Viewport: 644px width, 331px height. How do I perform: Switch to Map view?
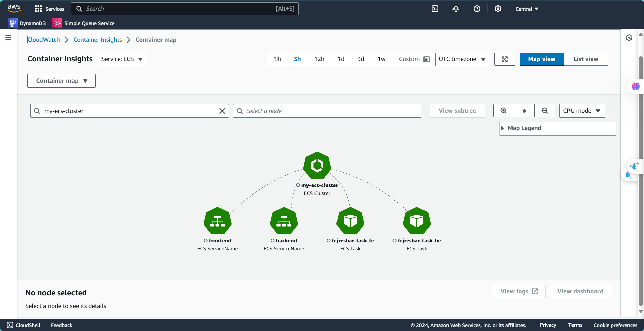coord(541,59)
